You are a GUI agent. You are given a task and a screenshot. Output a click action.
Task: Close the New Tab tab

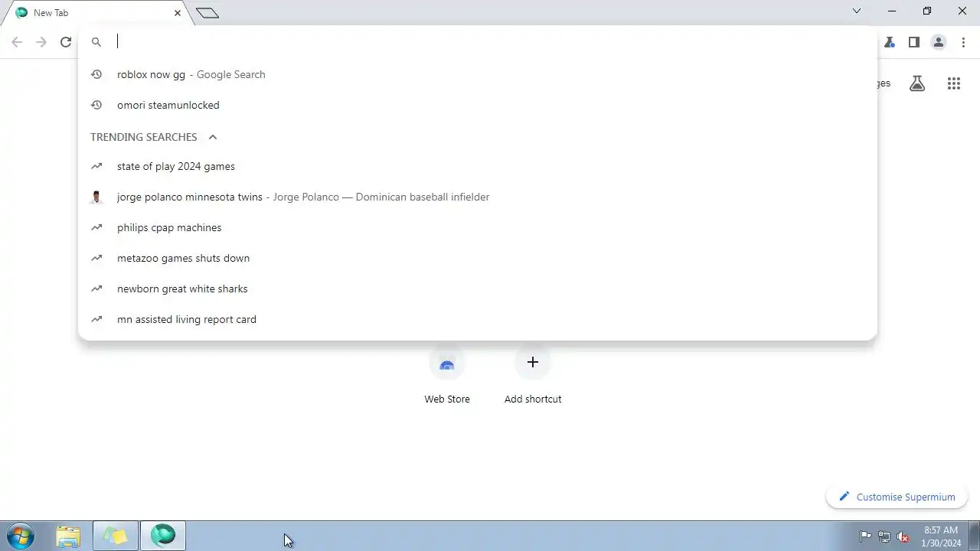178,13
